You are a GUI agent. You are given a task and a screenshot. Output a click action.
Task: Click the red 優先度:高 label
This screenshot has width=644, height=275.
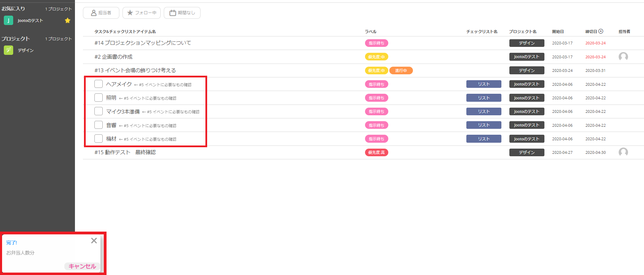pyautogui.click(x=376, y=152)
